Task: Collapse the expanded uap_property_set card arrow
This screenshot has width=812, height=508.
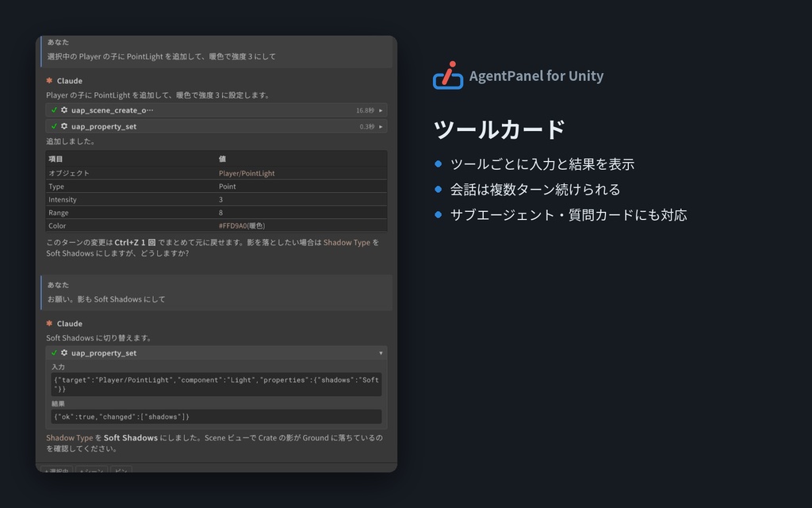Action: pos(381,353)
